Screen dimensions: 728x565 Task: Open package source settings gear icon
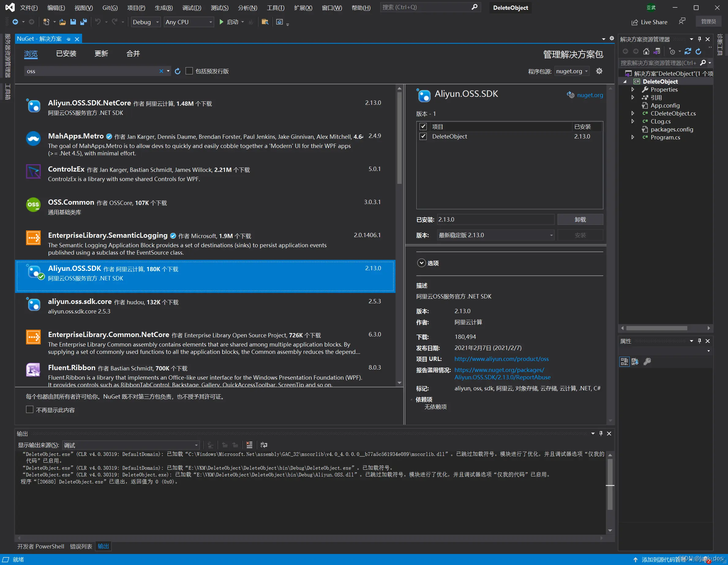599,71
